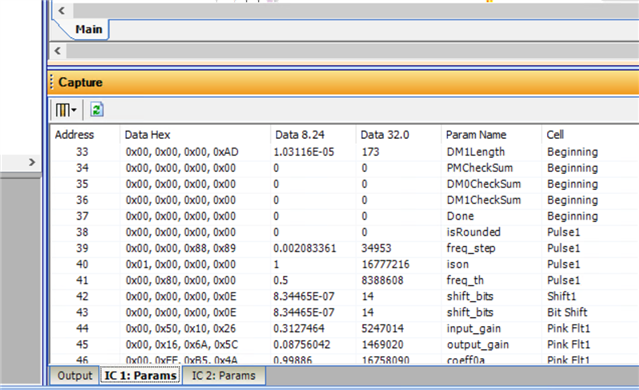Click the Data 32.0 column header

pos(385,135)
